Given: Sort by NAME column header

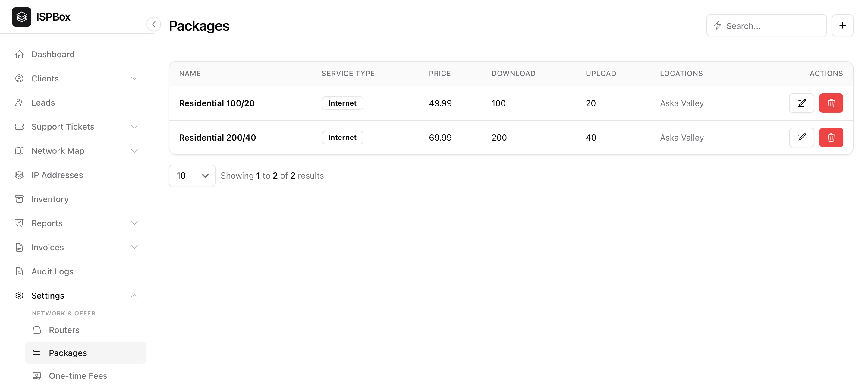Looking at the screenshot, I should (190, 74).
